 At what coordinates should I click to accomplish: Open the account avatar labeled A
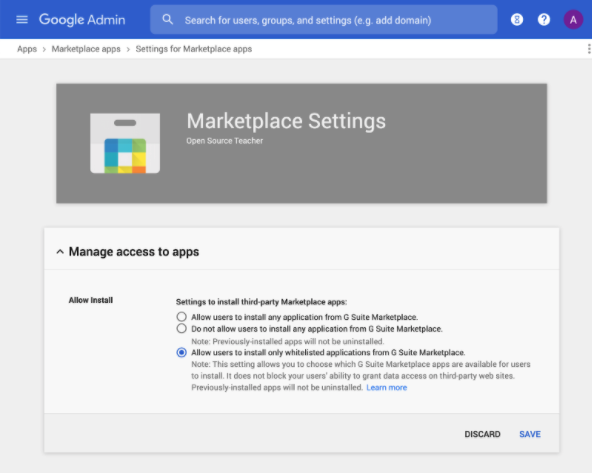pyautogui.click(x=573, y=19)
